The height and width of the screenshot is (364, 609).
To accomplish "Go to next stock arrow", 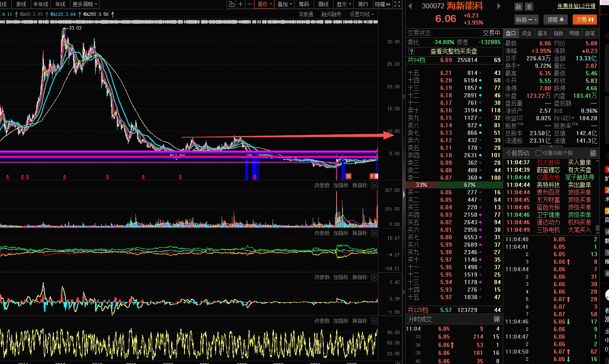I will click(x=499, y=6).
